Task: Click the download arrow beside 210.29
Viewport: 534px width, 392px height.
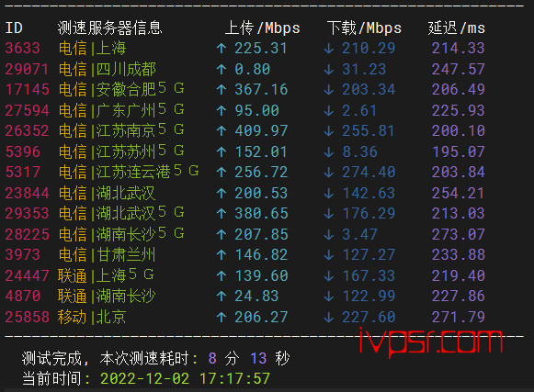Action: click(329, 49)
